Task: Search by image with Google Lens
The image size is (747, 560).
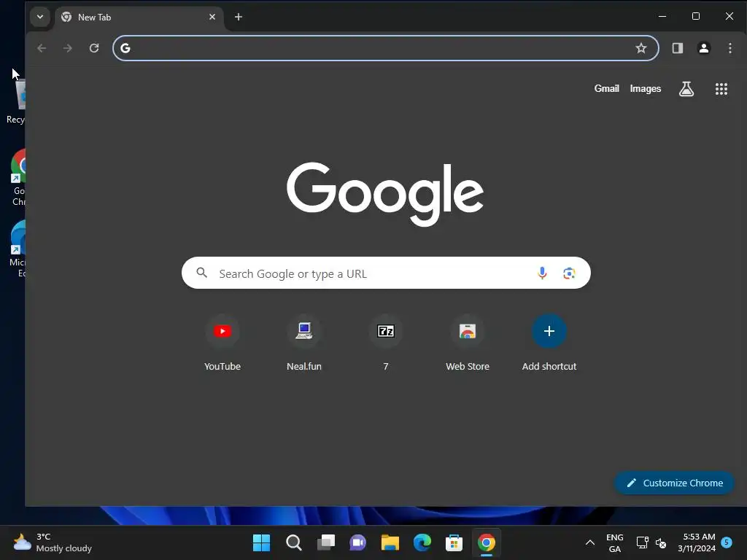Action: click(569, 273)
